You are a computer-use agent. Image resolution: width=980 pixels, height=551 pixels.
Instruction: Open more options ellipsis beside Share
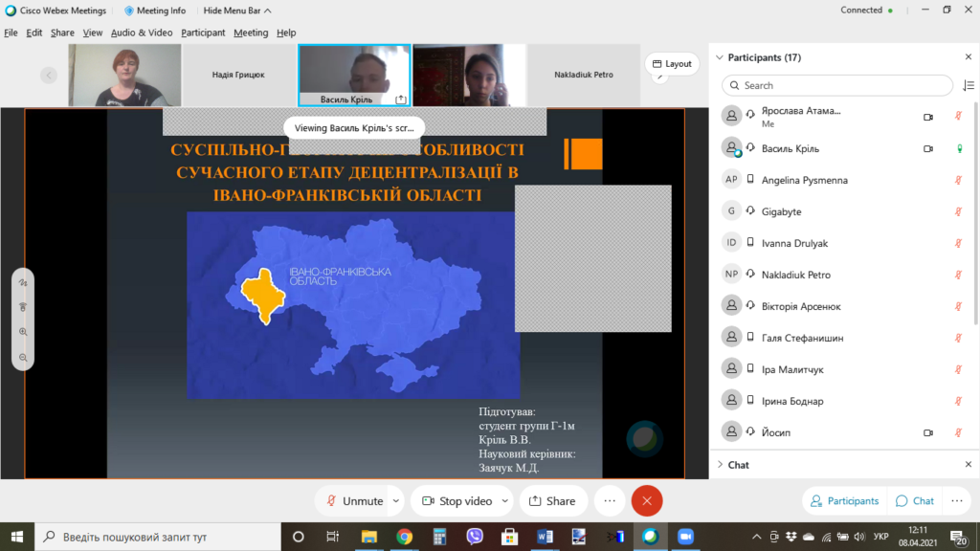(x=610, y=500)
